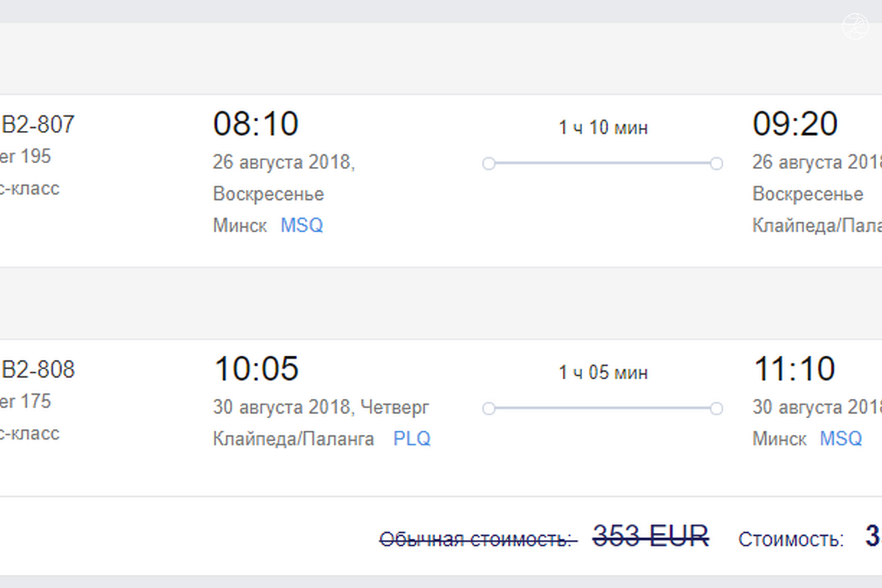The height and width of the screenshot is (588, 882).
Task: Click the 1 ч 05 мин duration label
Action: tap(603, 373)
